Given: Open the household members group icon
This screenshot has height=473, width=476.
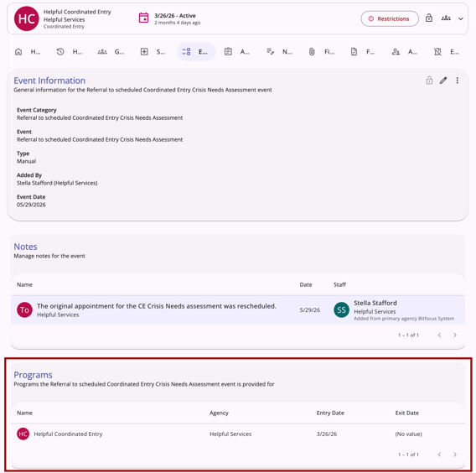Looking at the screenshot, I should (x=446, y=18).
